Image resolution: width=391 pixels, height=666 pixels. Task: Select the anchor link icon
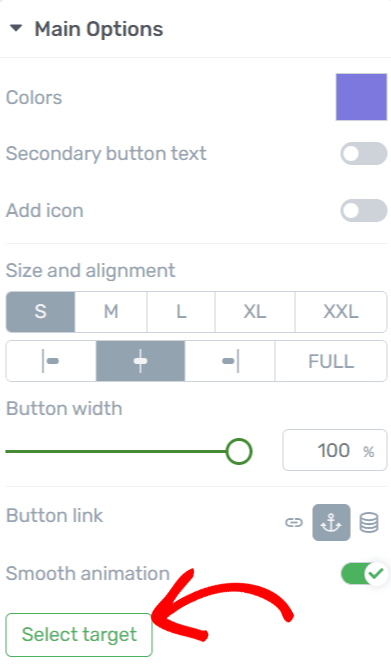click(x=331, y=522)
